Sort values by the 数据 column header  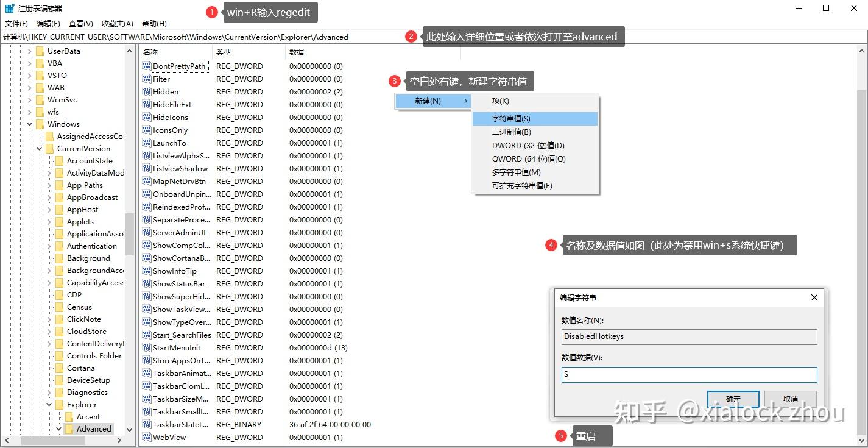[373, 52]
